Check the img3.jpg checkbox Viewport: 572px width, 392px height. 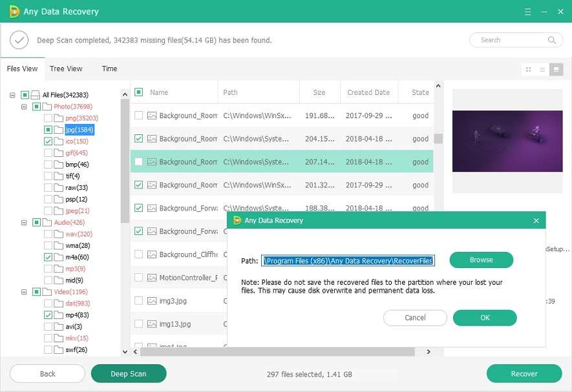pos(138,300)
